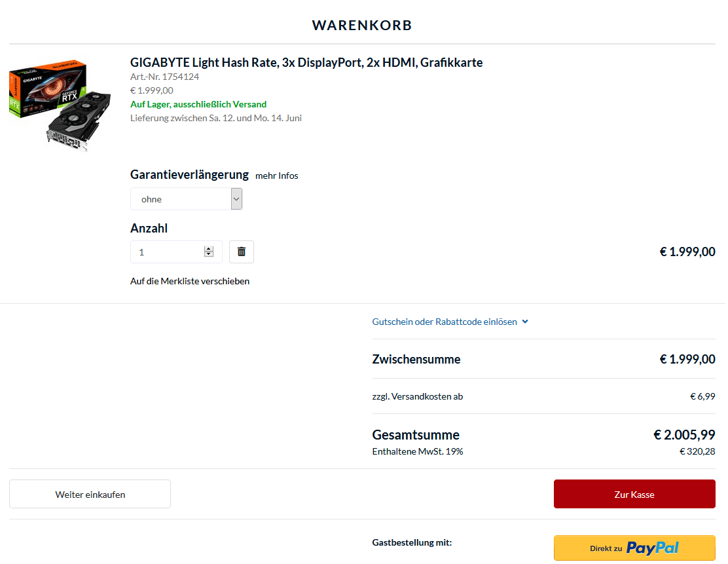Focus the Anzahl quantity input field

click(x=176, y=252)
